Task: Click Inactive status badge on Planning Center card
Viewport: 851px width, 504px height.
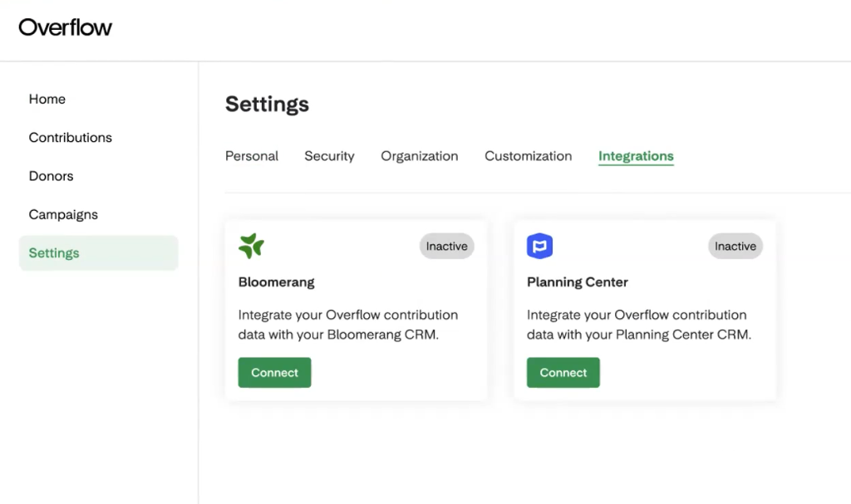Action: click(735, 247)
